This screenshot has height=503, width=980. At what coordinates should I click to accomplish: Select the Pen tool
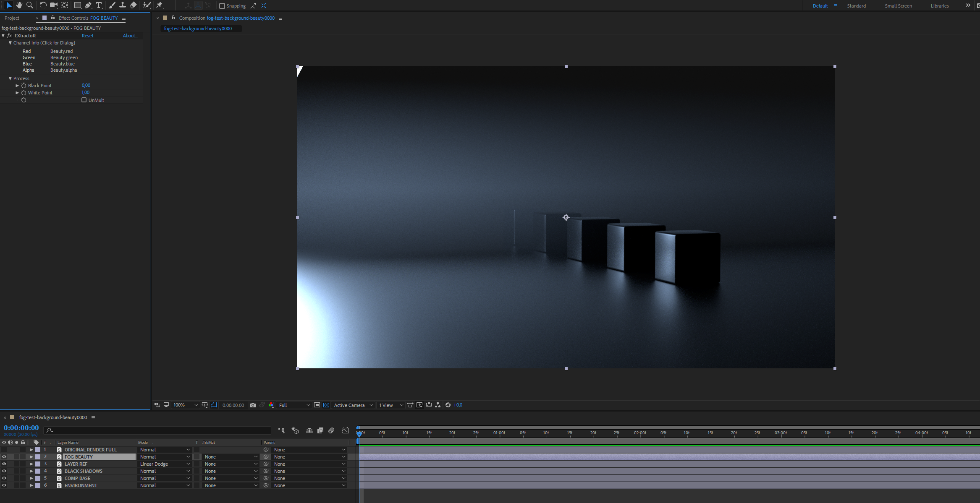[88, 5]
